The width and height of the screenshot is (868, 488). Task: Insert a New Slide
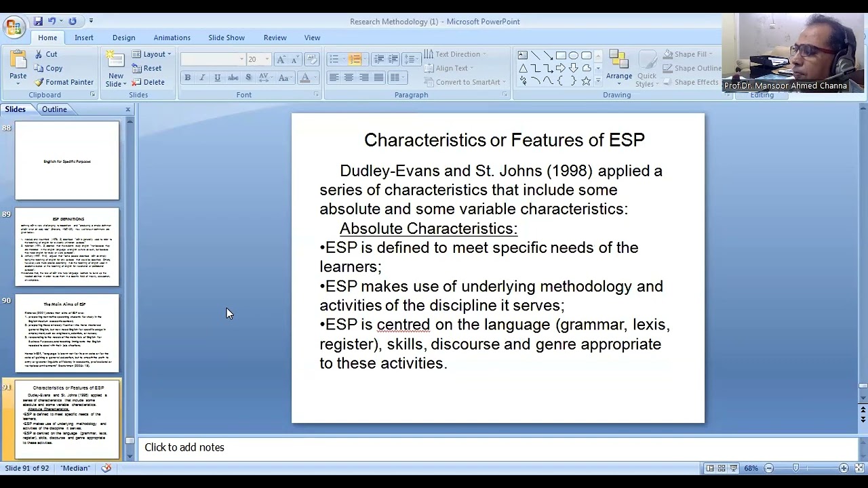(115, 70)
